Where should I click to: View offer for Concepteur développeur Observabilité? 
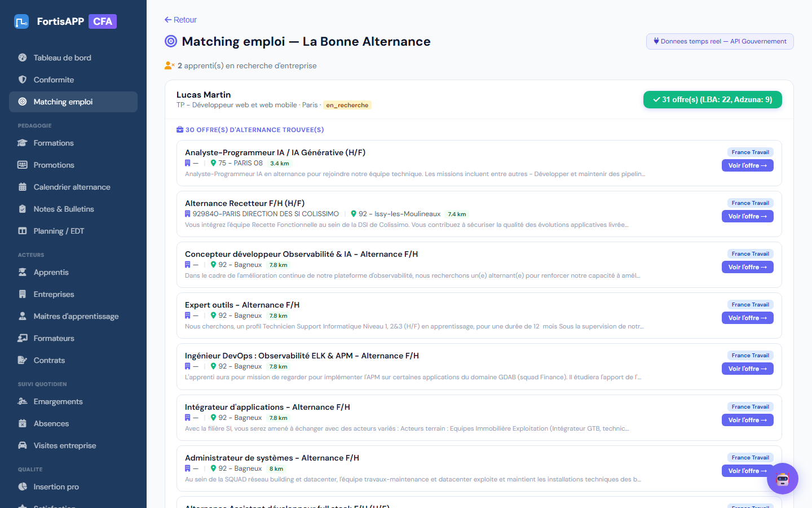(x=748, y=267)
